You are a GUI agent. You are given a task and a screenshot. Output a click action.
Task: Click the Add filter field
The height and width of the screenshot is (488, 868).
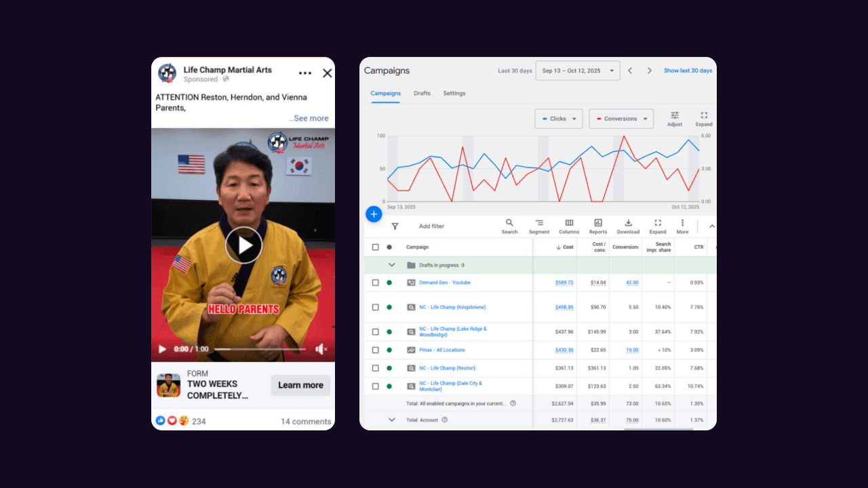(431, 226)
